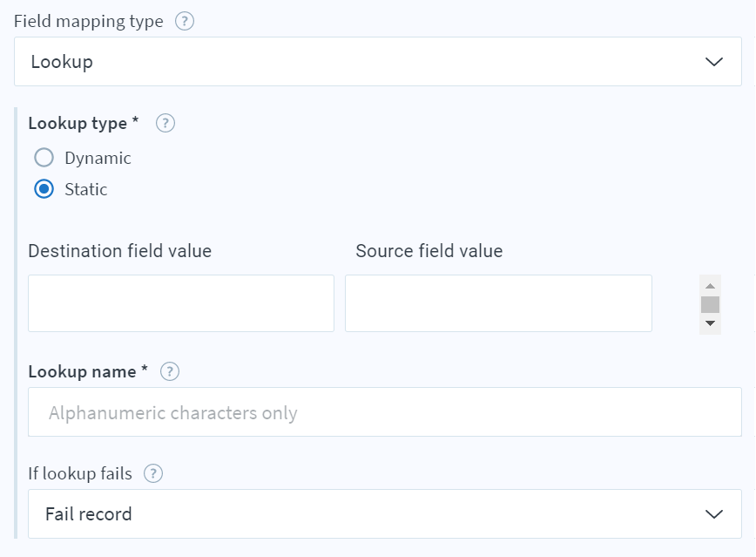Click the Dynamic radio label text

click(x=98, y=158)
